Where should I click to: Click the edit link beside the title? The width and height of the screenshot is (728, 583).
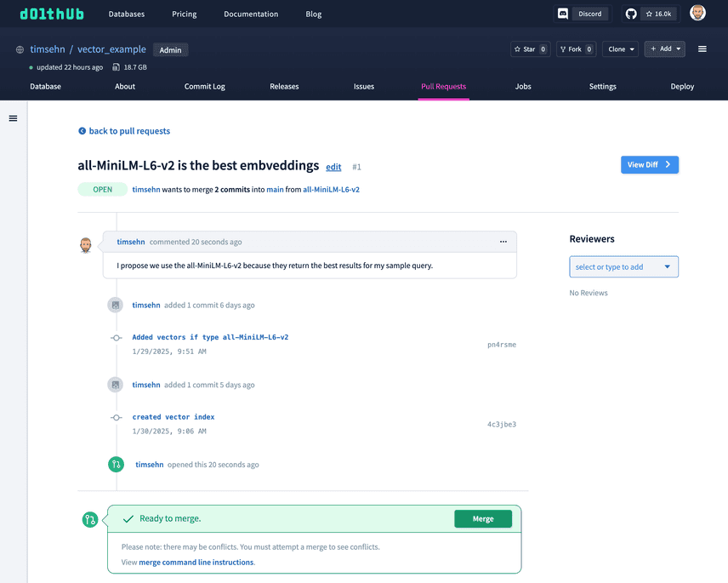coord(333,167)
